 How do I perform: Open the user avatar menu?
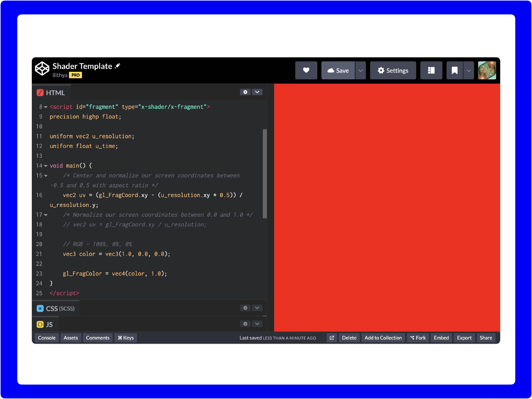coord(487,70)
